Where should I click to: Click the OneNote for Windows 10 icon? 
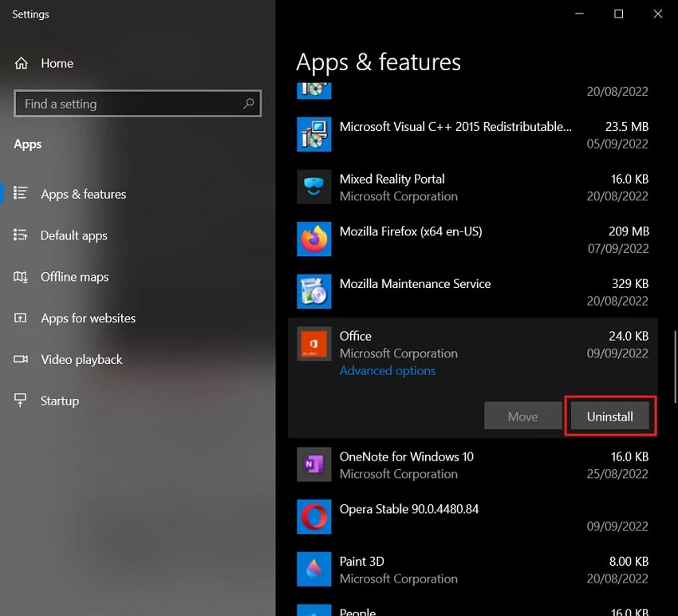pyautogui.click(x=314, y=464)
